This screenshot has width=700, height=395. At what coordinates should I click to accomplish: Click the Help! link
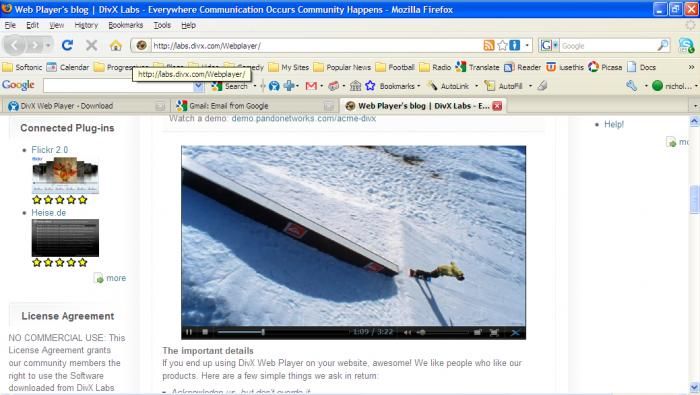tap(614, 124)
